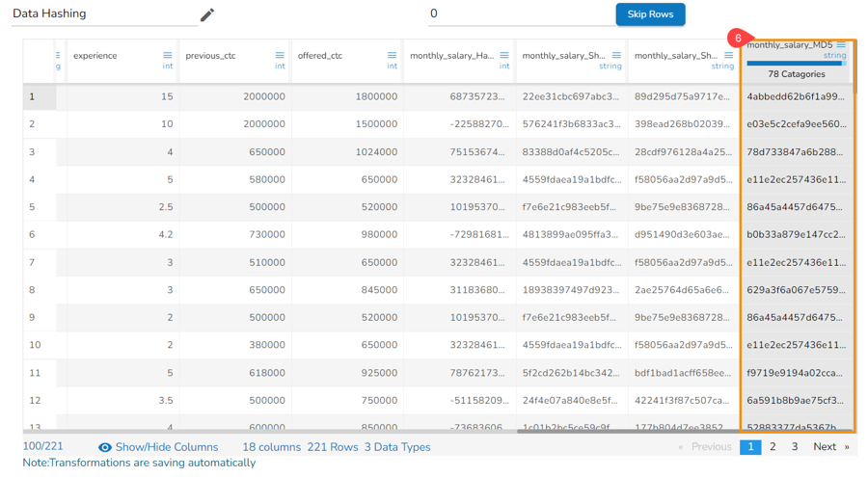Click the Previous pagination link

705,447
